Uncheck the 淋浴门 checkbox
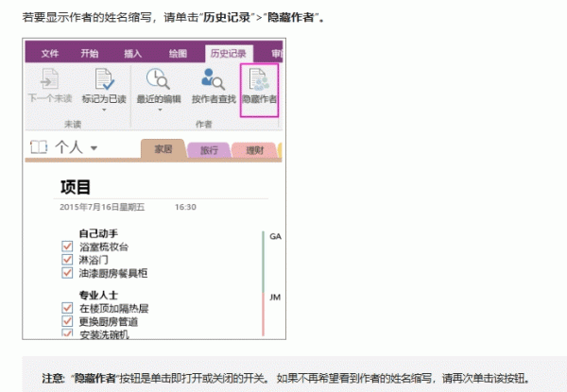This screenshot has width=567, height=392. (x=67, y=260)
